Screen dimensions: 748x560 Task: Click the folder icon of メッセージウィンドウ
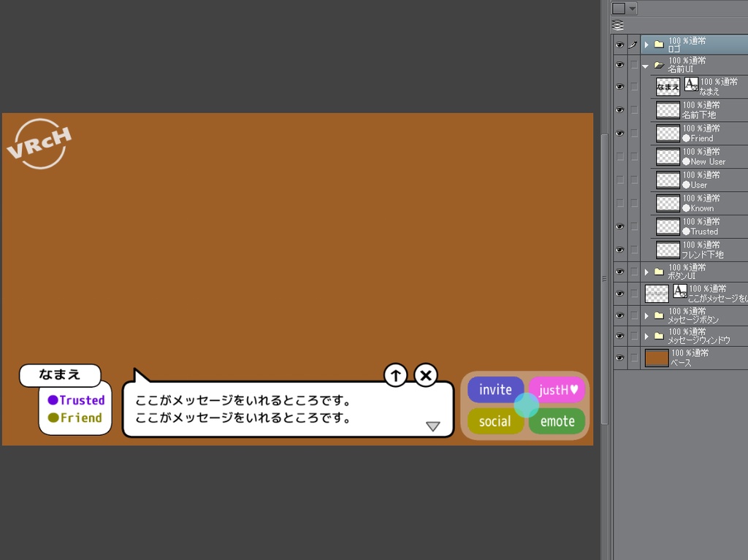tap(659, 336)
